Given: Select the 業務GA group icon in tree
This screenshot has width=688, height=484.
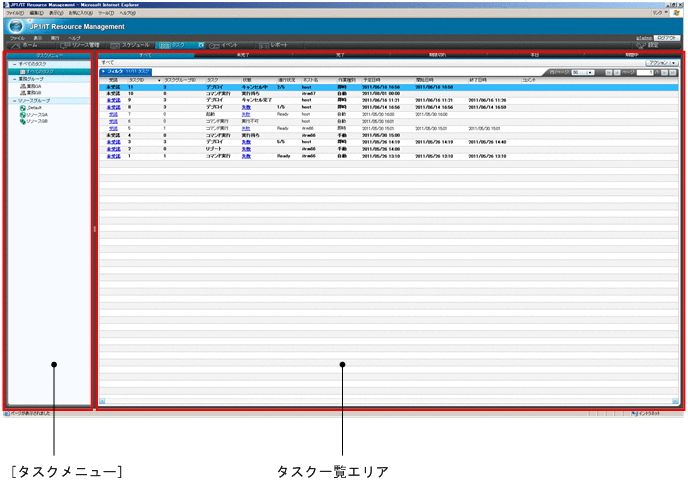Looking at the screenshot, I should [x=24, y=87].
